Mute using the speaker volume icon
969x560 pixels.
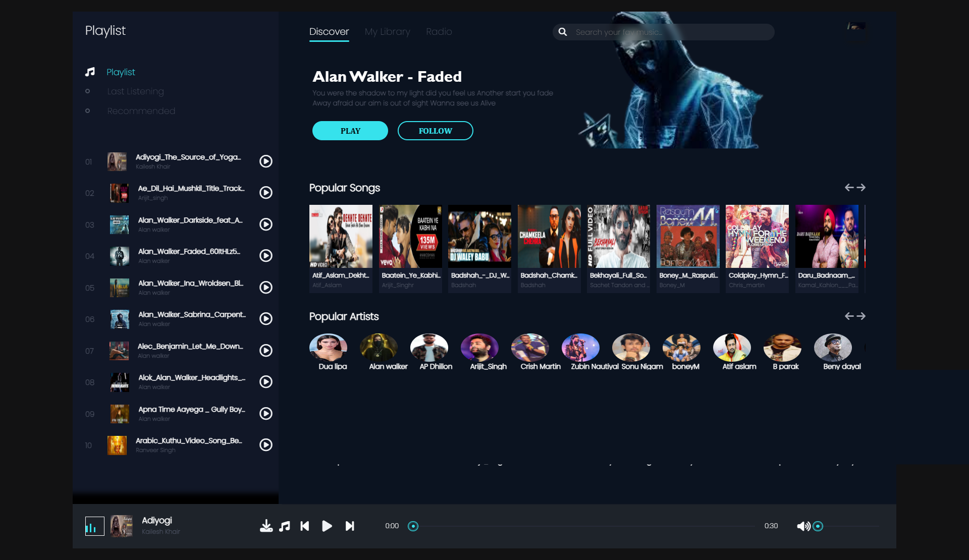(803, 526)
